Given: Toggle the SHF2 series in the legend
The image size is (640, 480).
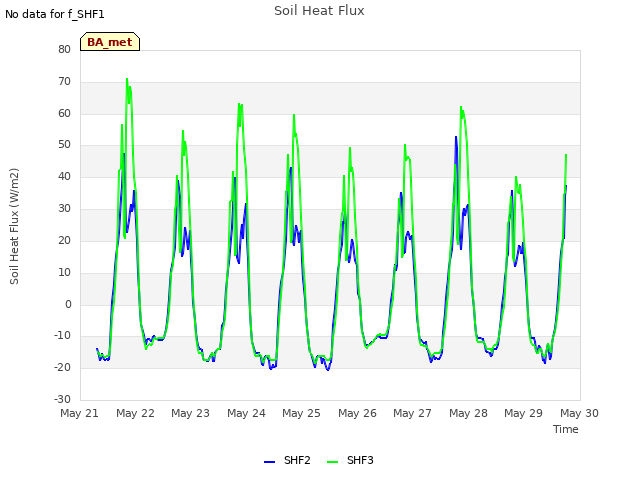Looking at the screenshot, I should click(287, 460).
